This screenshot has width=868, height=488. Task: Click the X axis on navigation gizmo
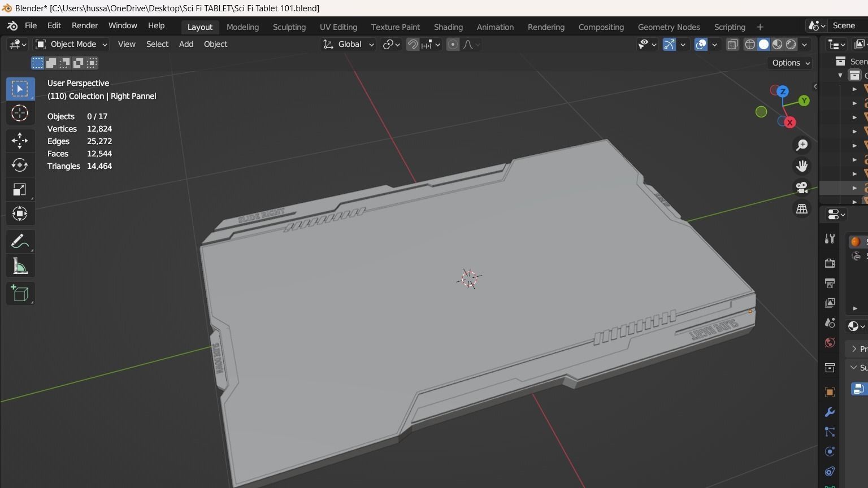[x=790, y=123]
